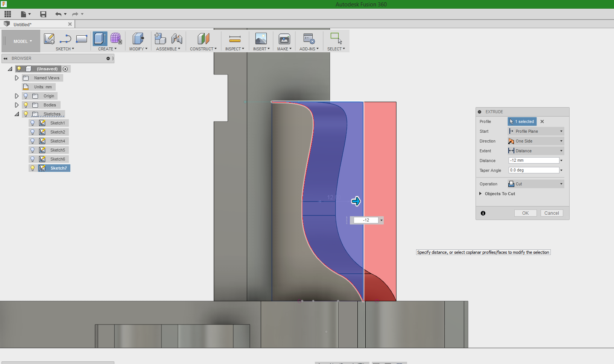Click the info icon in Extrude dialog
This screenshot has height=364, width=614.
(x=483, y=213)
